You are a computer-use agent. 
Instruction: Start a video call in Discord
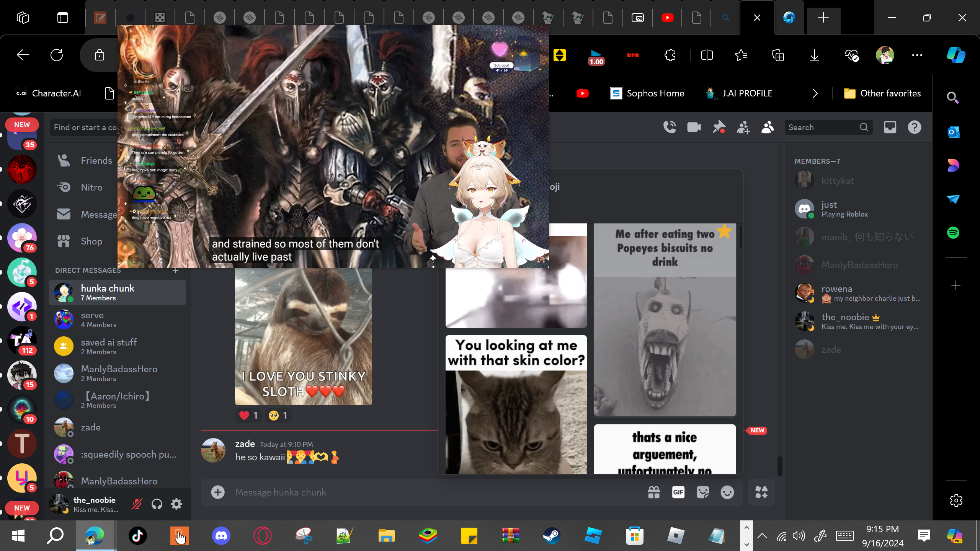pos(694,127)
